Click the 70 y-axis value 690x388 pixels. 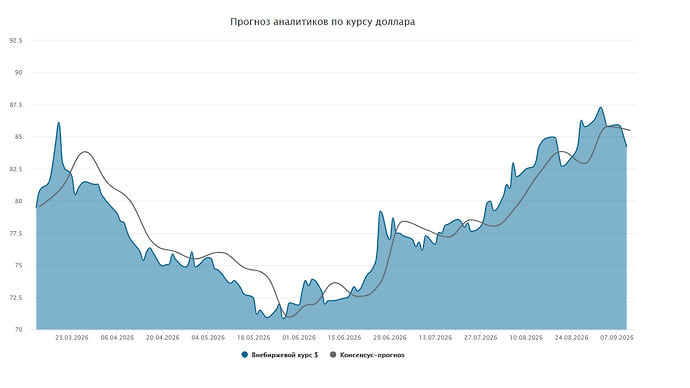pyautogui.click(x=18, y=329)
